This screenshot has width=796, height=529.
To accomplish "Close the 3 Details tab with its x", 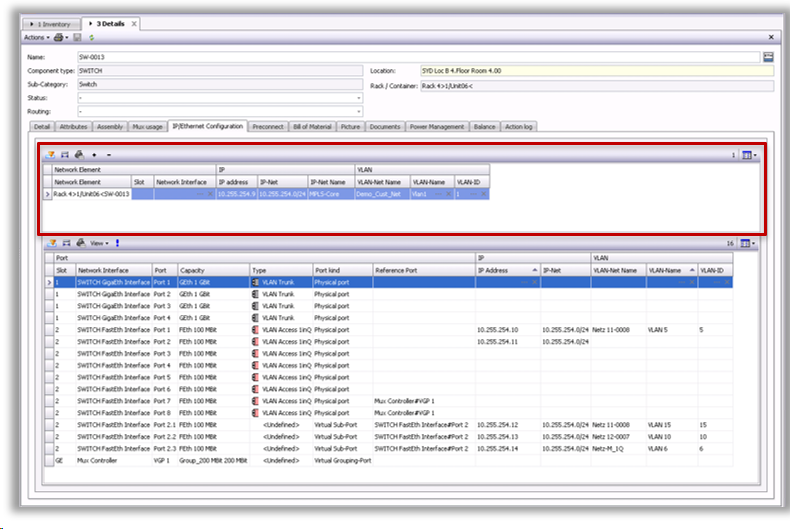I will coord(134,24).
